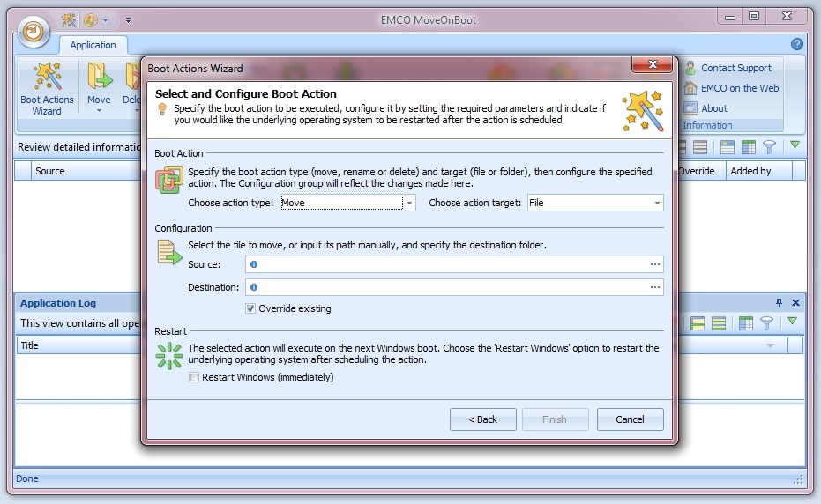Click the Finish button
Viewport: 821px width, 504px height.
coord(555,419)
